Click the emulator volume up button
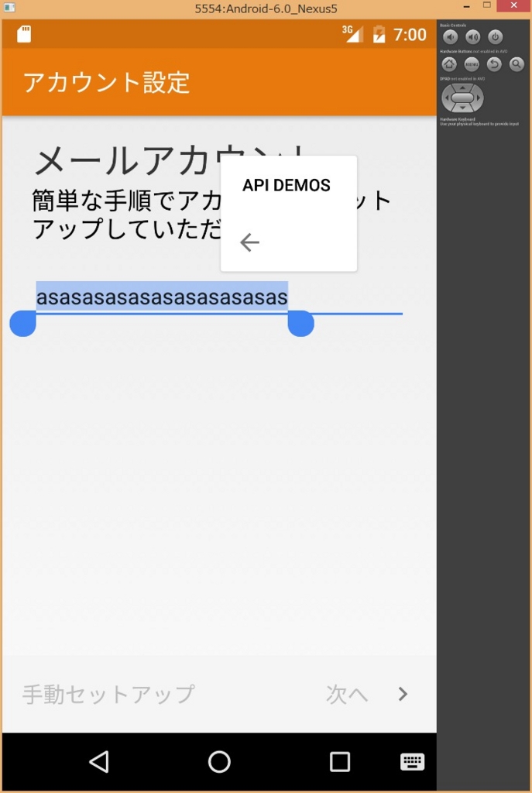 click(473, 37)
